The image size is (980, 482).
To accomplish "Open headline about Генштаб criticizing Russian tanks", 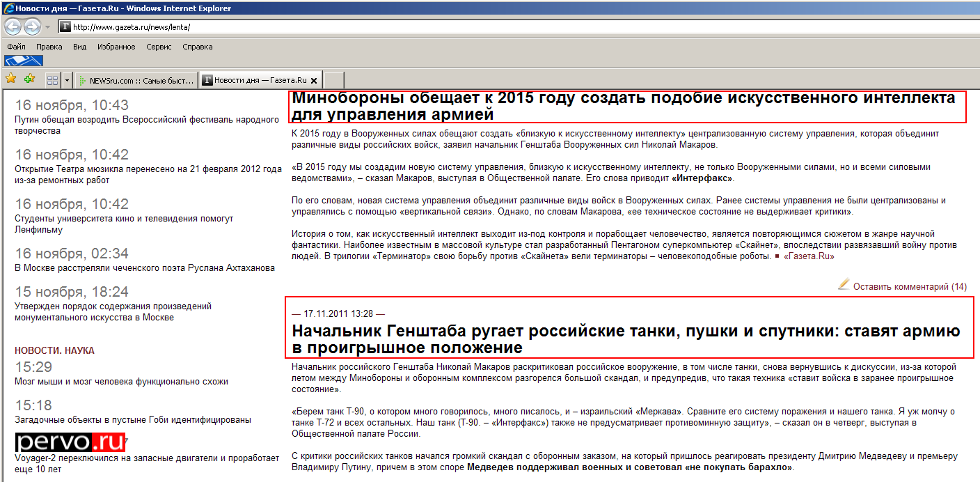I will (x=626, y=339).
